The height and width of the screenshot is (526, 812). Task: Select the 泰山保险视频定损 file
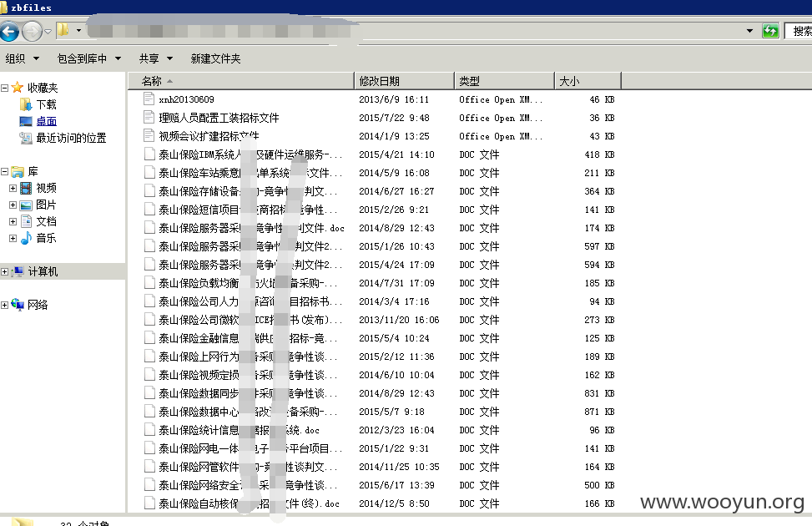pyautogui.click(x=249, y=375)
